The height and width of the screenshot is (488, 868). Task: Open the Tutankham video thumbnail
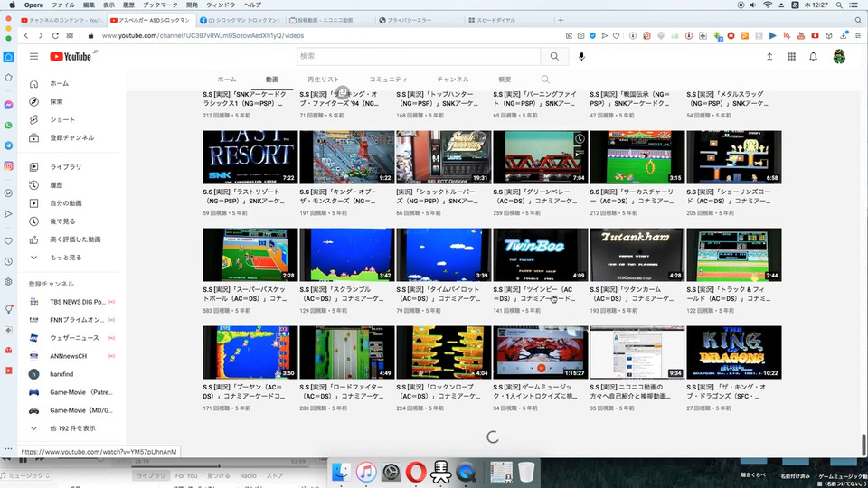point(637,255)
